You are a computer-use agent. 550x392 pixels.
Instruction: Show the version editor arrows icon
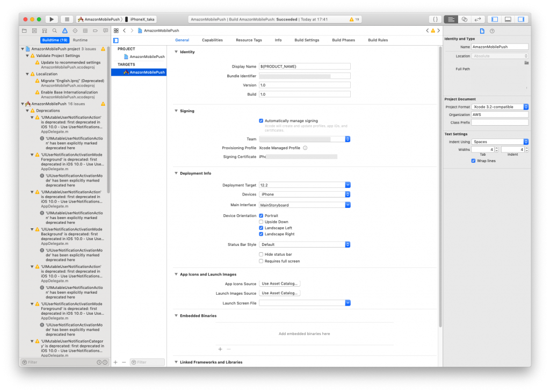pyautogui.click(x=477, y=19)
